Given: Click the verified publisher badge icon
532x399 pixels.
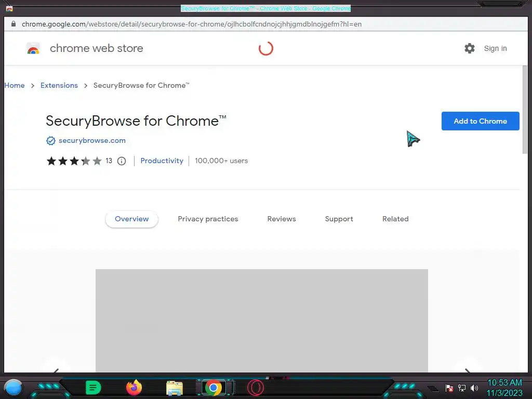Looking at the screenshot, I should pos(50,140).
